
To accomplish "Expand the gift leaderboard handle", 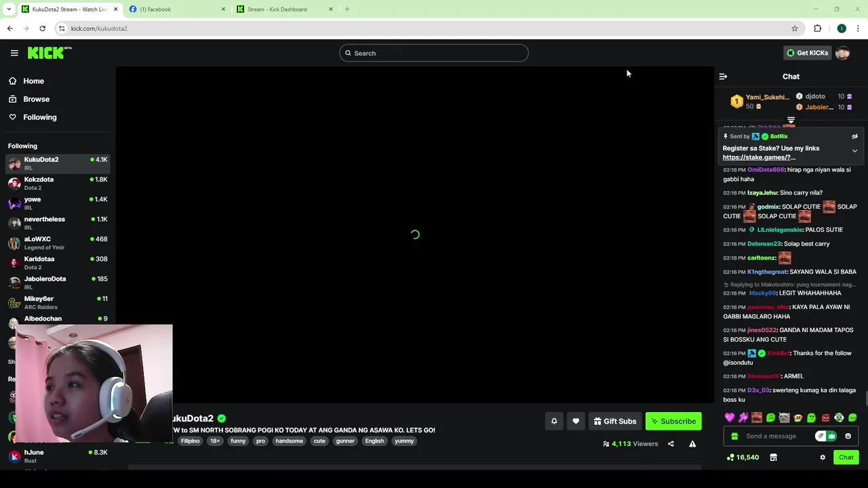I will point(791,121).
